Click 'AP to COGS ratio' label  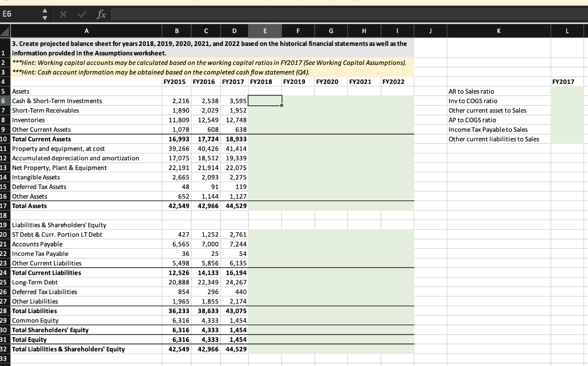[472, 120]
